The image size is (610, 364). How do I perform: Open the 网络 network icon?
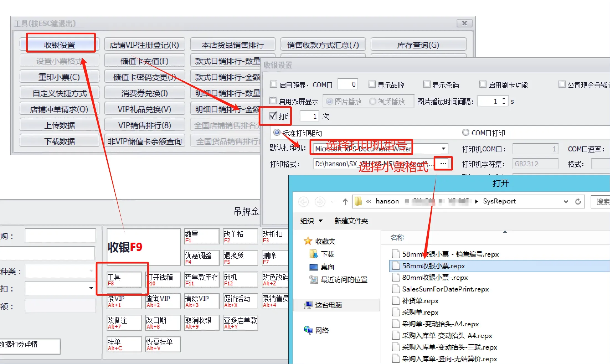pyautogui.click(x=308, y=330)
